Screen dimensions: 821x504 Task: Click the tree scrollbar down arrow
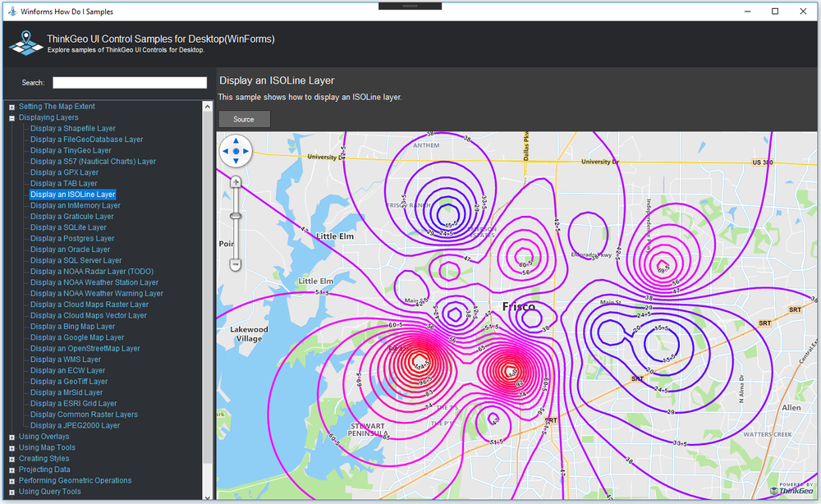(x=208, y=497)
